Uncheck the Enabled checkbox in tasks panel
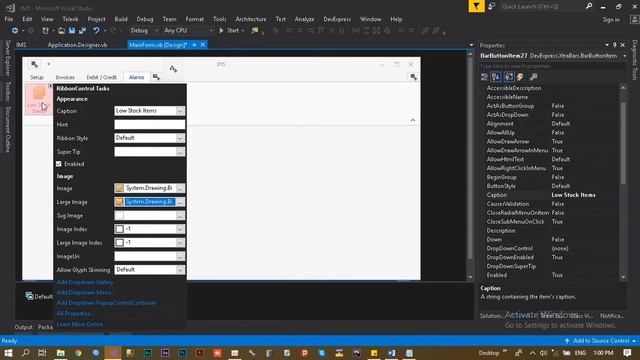The height and width of the screenshot is (360, 640). point(59,164)
